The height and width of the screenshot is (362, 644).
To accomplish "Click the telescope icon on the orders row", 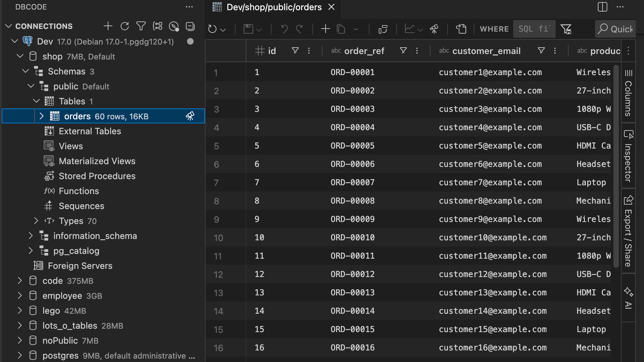I will tap(190, 116).
